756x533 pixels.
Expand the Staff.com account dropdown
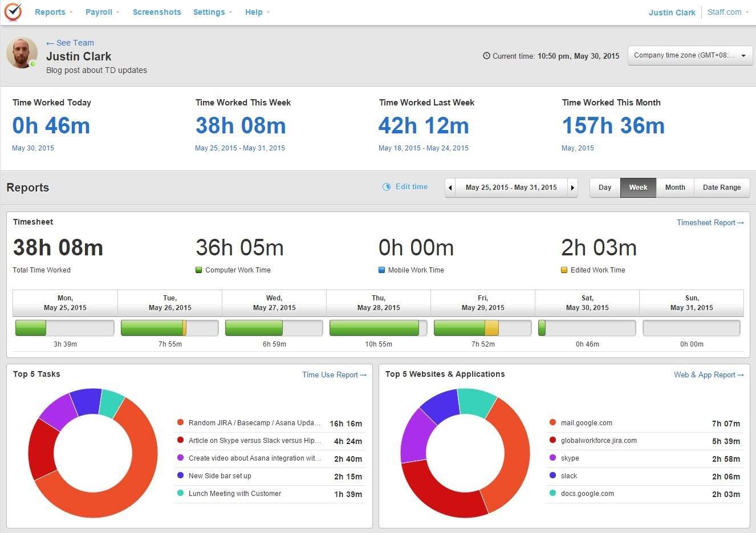click(x=727, y=12)
